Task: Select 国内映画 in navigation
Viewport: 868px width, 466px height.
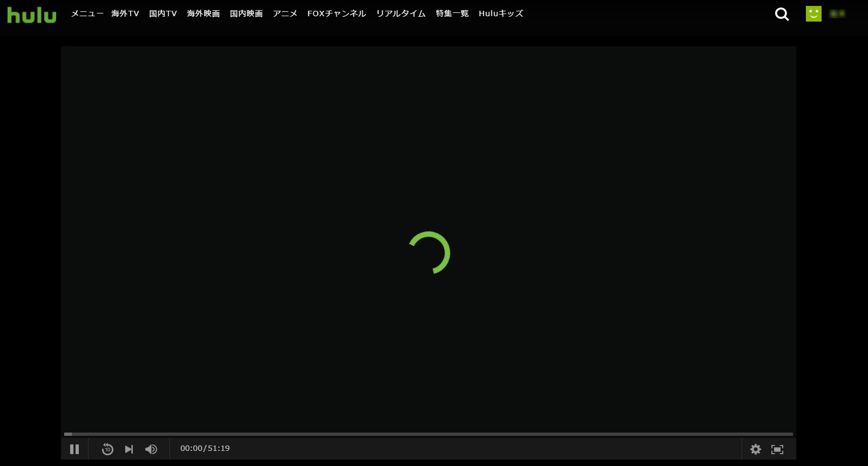Action: 246,13
